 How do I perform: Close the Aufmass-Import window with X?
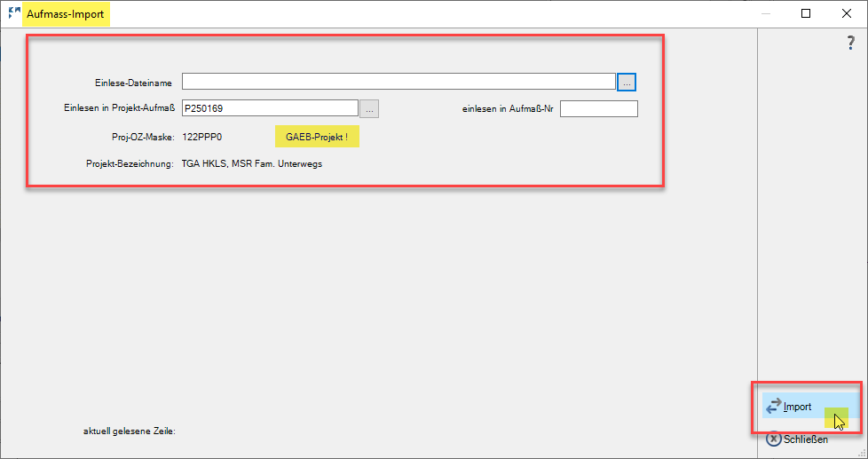point(847,14)
